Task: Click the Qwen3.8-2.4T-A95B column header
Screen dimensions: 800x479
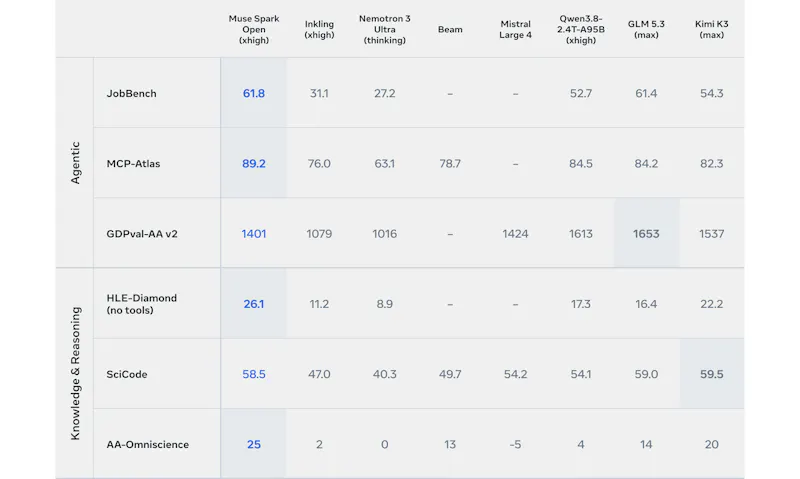Action: click(581, 29)
